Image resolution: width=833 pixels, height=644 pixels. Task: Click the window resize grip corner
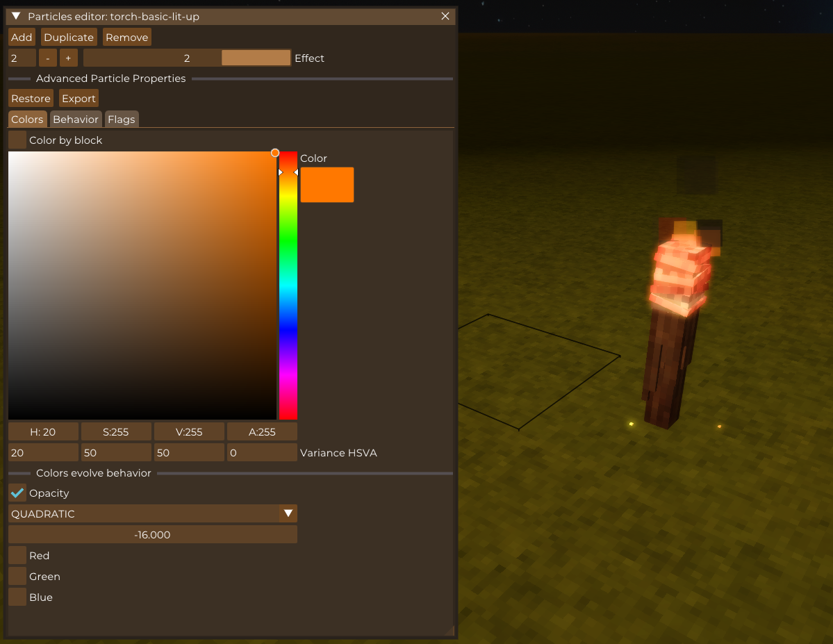coord(449,630)
